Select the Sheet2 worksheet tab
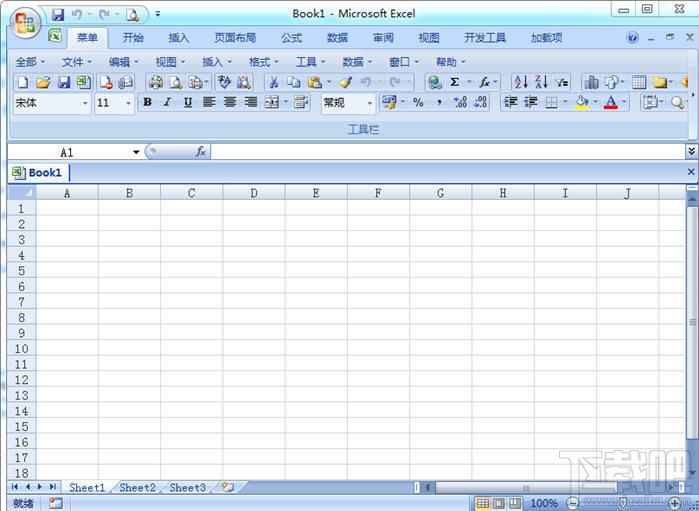699x511 pixels. [137, 487]
